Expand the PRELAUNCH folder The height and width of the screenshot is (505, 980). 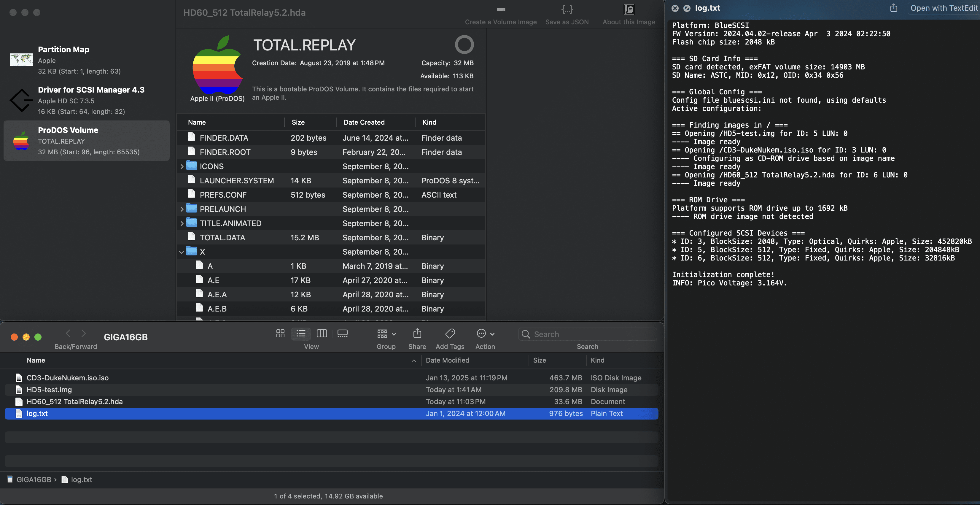(x=182, y=209)
